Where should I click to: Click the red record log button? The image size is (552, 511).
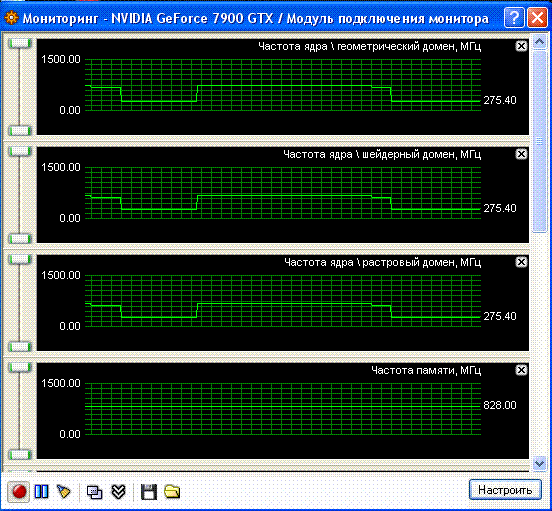pyautogui.click(x=19, y=492)
